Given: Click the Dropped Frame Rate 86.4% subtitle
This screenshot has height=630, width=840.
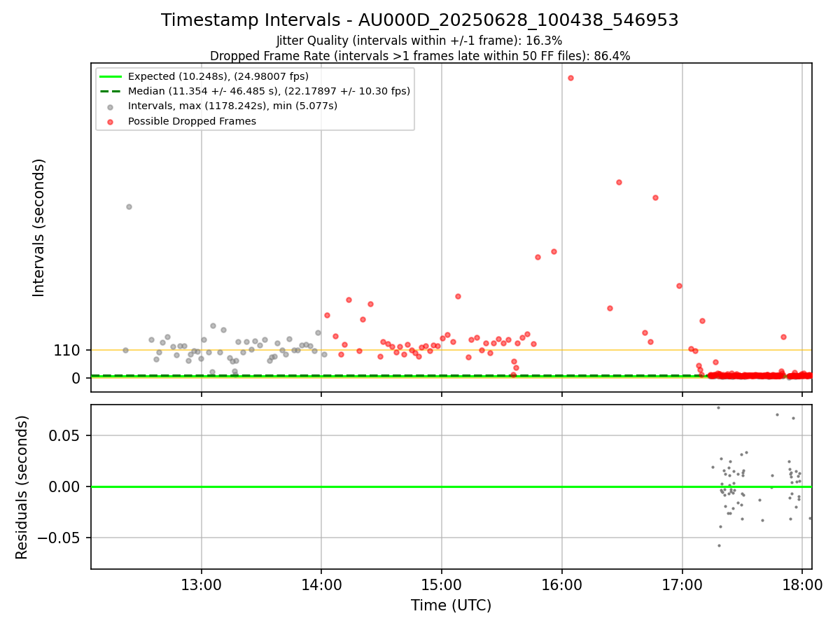Looking at the screenshot, I should click(420, 56).
